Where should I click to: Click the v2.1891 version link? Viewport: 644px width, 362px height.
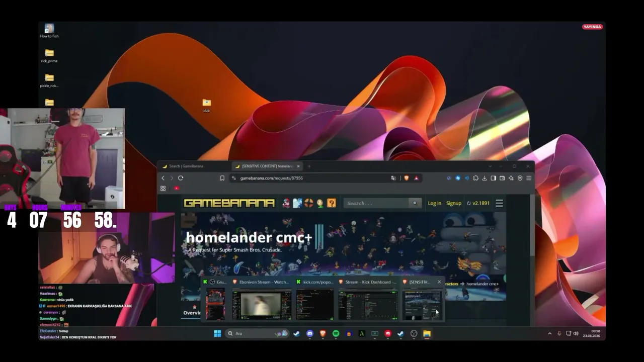point(478,203)
